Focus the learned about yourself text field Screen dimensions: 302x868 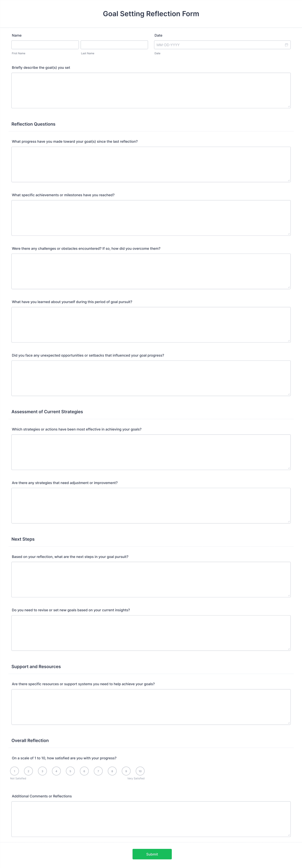pos(151,324)
